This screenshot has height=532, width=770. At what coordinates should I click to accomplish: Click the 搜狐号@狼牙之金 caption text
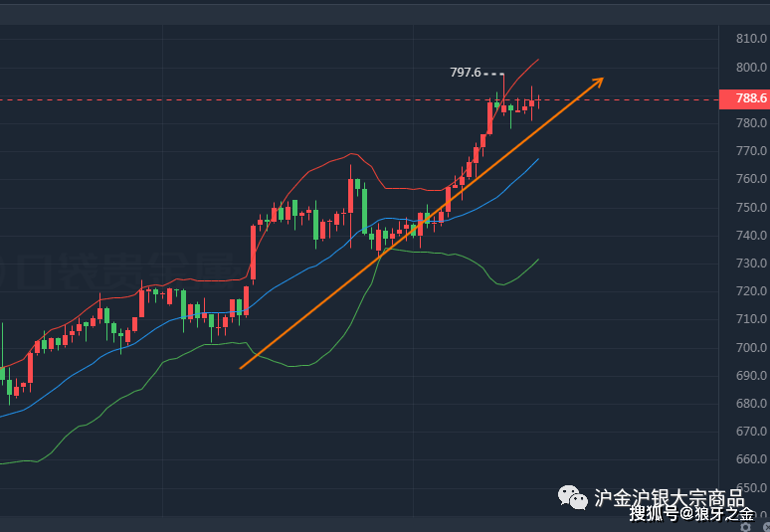(691, 514)
